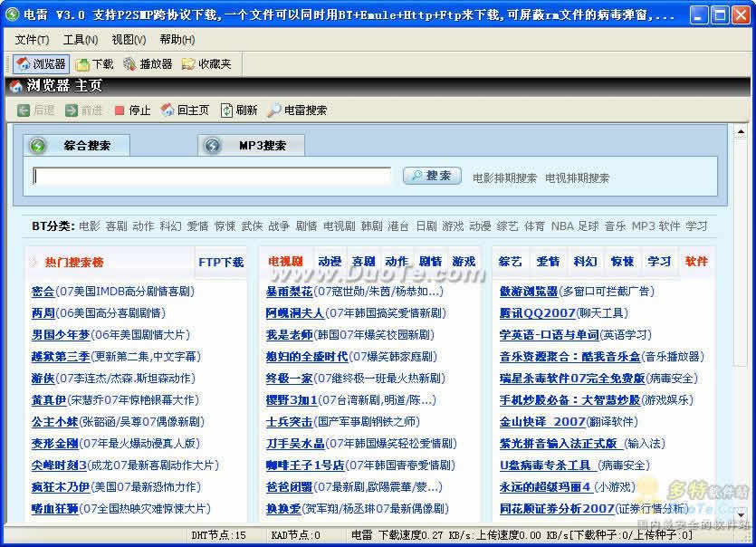This screenshot has width=756, height=547.
Task: Open the 浏览器 browser toolbar button
Action: tap(41, 63)
